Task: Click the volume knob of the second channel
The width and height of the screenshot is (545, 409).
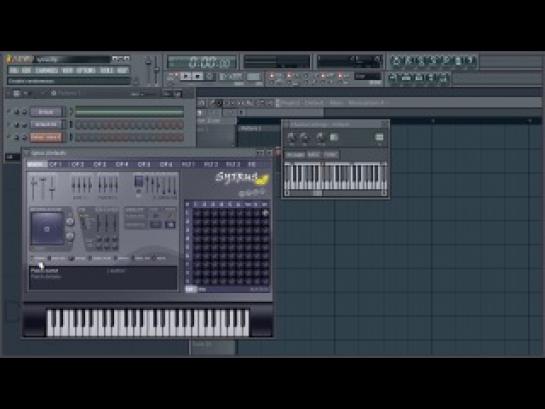Action: point(24,124)
